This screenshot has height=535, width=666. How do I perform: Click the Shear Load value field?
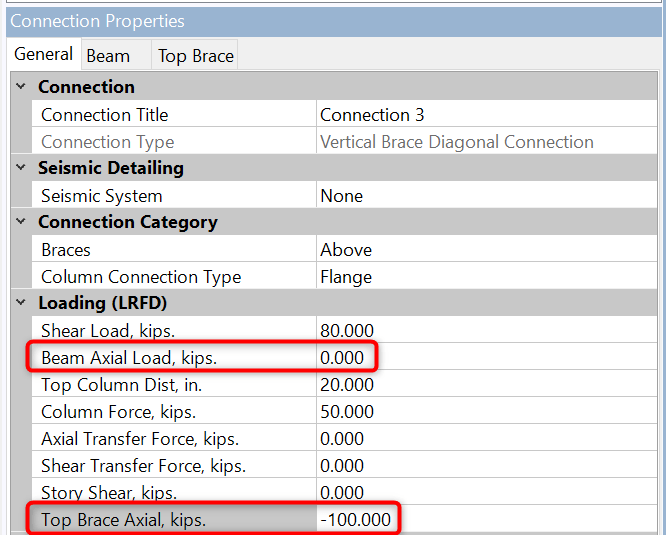[x=486, y=331]
